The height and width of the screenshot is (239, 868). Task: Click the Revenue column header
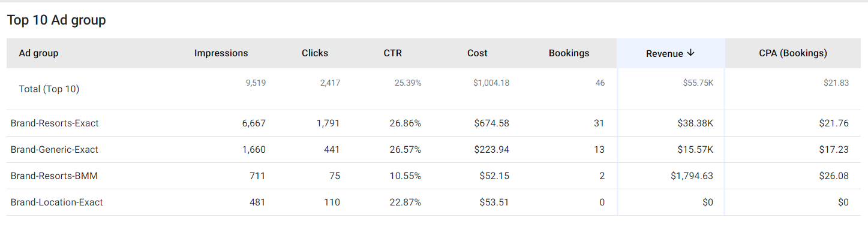pos(665,54)
